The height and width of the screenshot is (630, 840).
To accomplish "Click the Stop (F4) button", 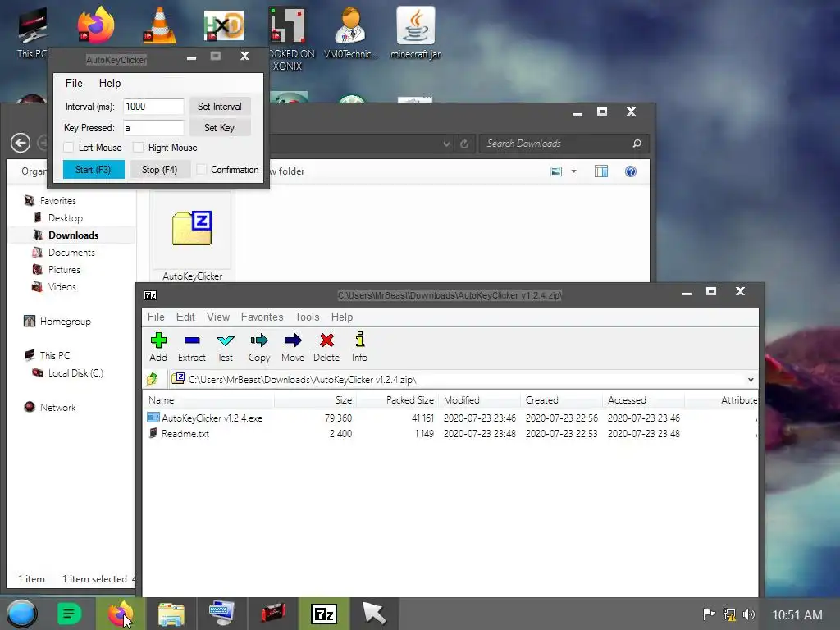I will (x=160, y=169).
